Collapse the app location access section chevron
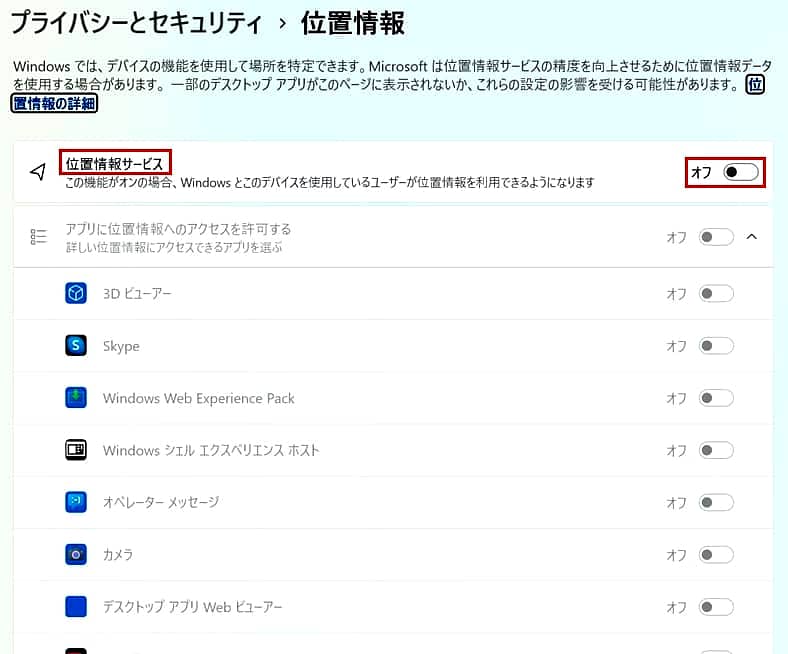 click(x=752, y=237)
